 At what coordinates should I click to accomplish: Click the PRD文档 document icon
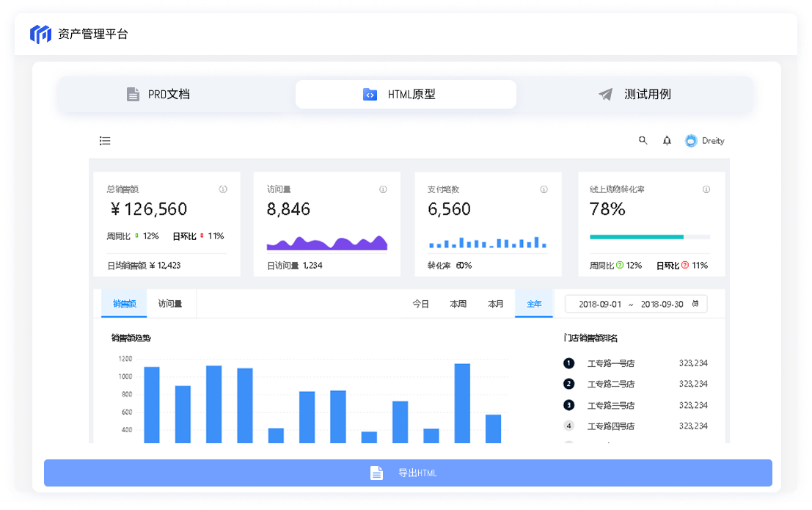click(133, 95)
